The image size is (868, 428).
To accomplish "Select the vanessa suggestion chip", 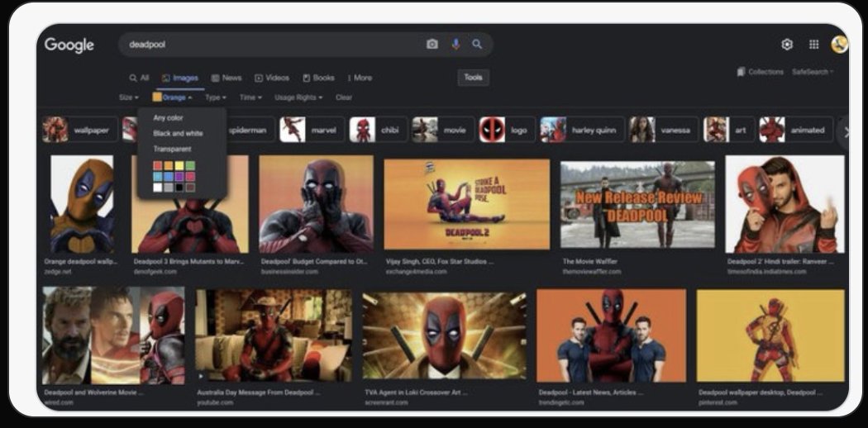I will coord(664,130).
